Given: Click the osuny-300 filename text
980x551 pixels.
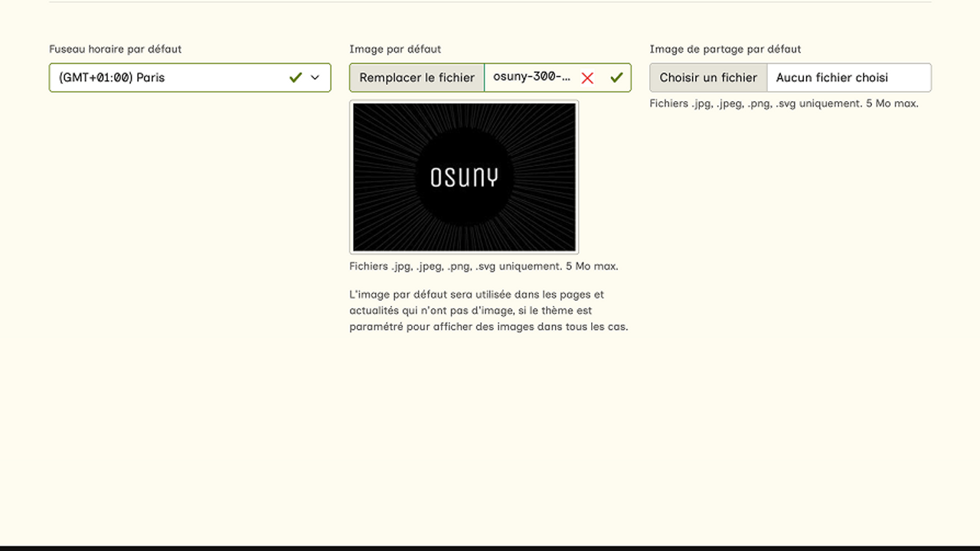Looking at the screenshot, I should point(531,77).
